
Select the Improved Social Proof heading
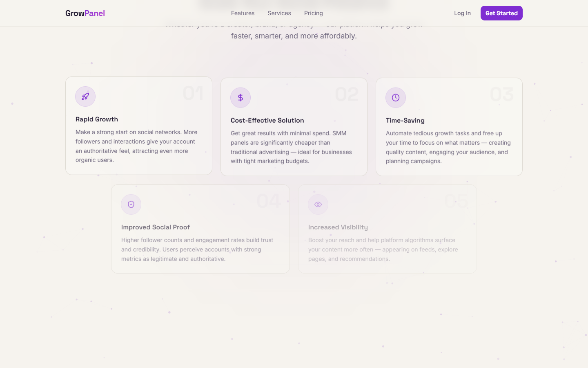coord(156,227)
